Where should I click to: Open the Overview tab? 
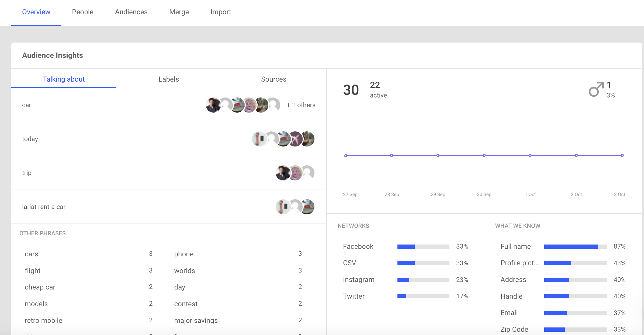pos(36,12)
